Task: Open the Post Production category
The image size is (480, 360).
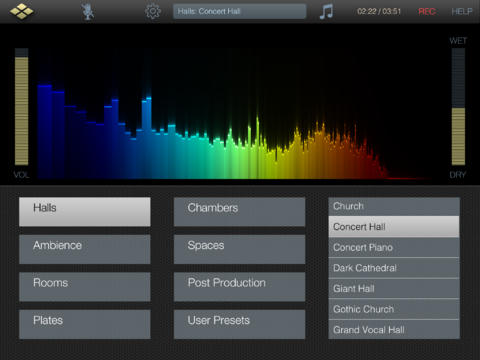Action: (x=239, y=287)
